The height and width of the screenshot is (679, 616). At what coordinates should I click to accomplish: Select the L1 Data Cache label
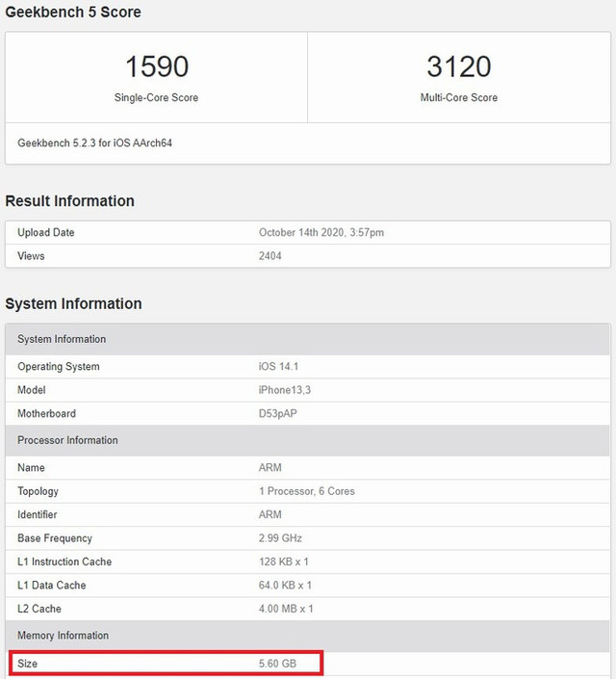coord(52,586)
